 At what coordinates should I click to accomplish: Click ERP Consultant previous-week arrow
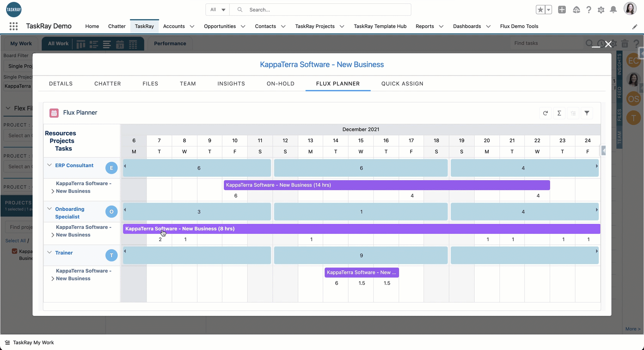click(125, 166)
